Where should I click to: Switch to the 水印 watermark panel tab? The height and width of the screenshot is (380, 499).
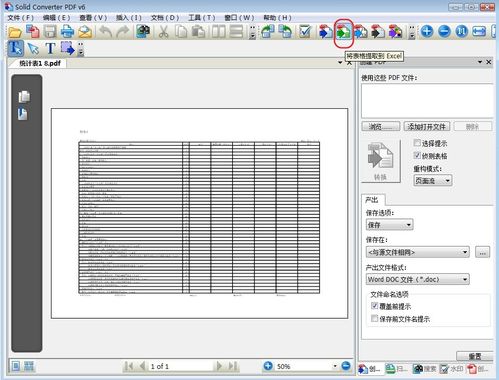click(x=451, y=369)
